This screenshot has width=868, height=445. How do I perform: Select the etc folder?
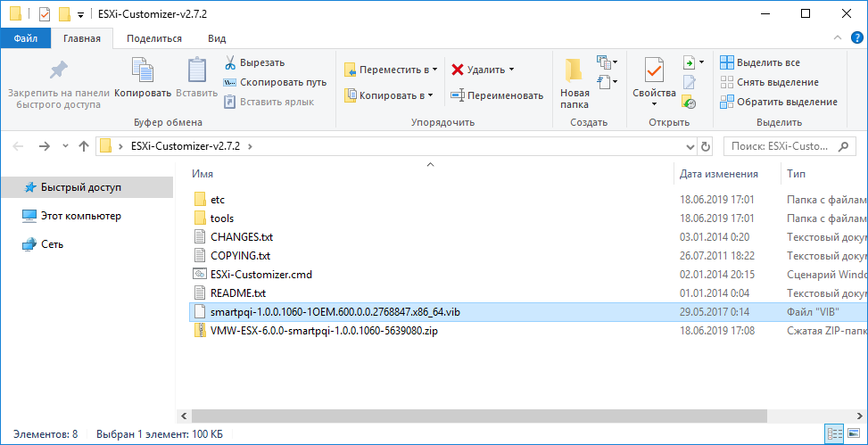(218, 199)
